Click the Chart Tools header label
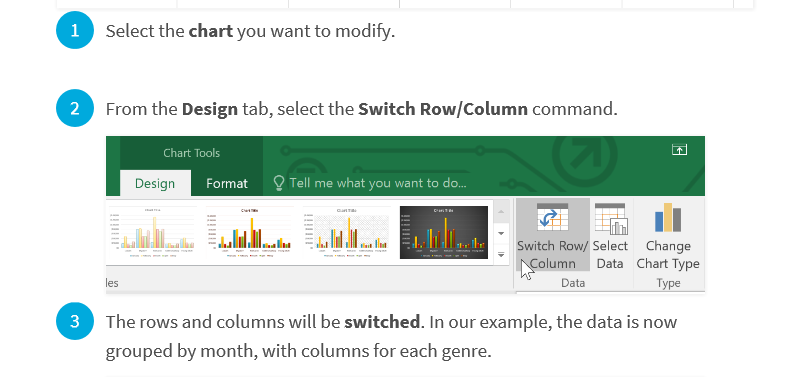This screenshot has height=377, width=797. pos(192,153)
